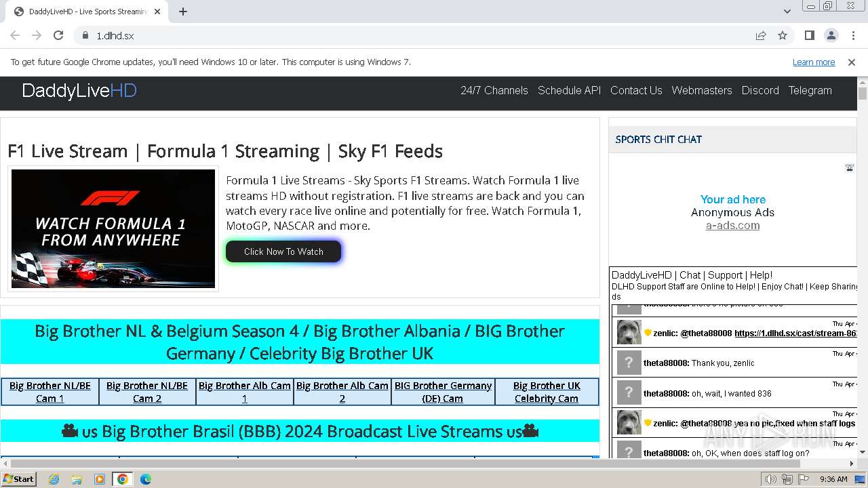
Task: Open BIG Brother Germany (DE) Cam link
Action: pos(443,392)
